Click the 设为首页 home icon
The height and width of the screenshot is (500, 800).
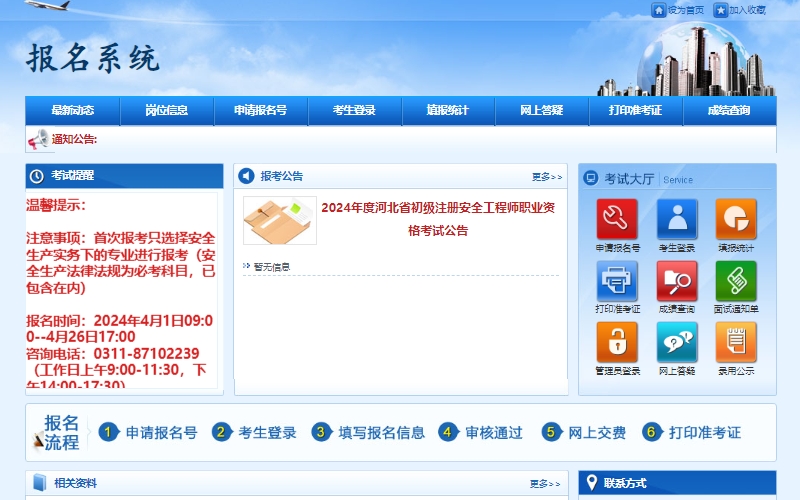(x=659, y=10)
